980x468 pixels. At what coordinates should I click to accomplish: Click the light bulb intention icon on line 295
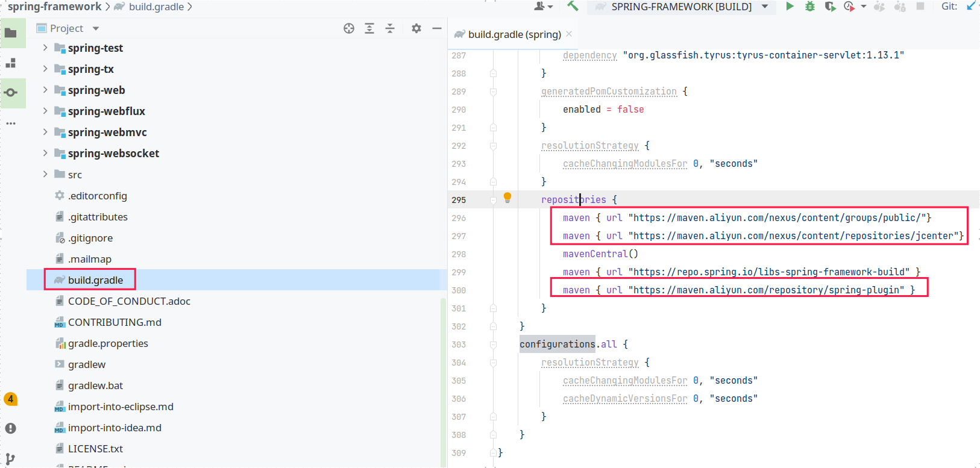tap(507, 198)
